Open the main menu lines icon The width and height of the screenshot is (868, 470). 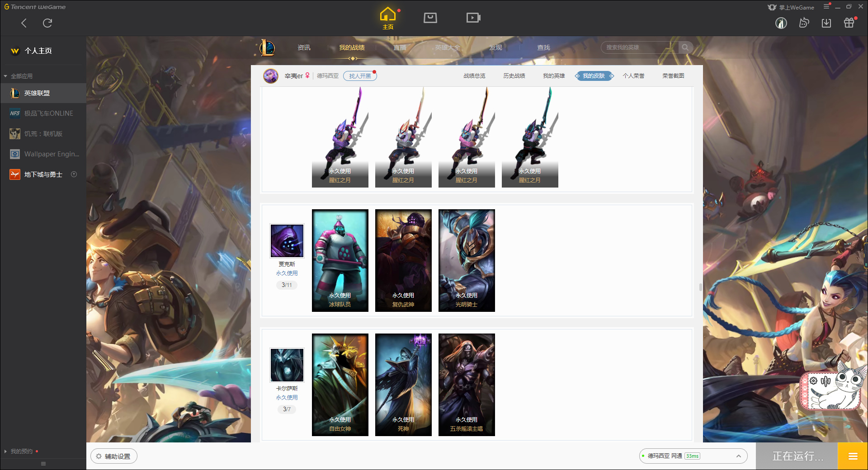tap(826, 6)
